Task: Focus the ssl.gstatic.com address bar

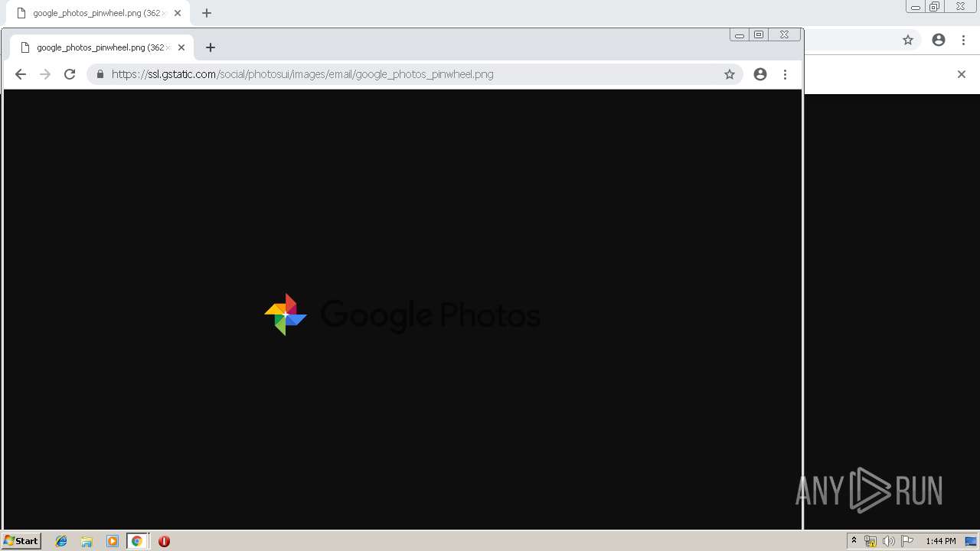Action: (413, 74)
